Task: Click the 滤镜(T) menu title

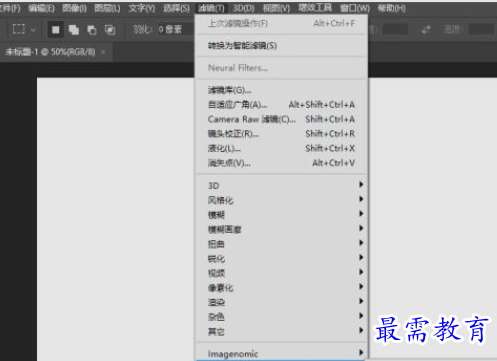Action: (211, 8)
